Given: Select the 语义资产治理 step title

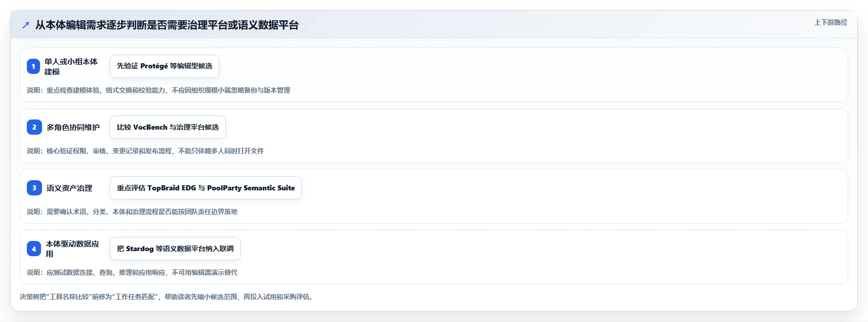Looking at the screenshot, I should tap(69, 188).
